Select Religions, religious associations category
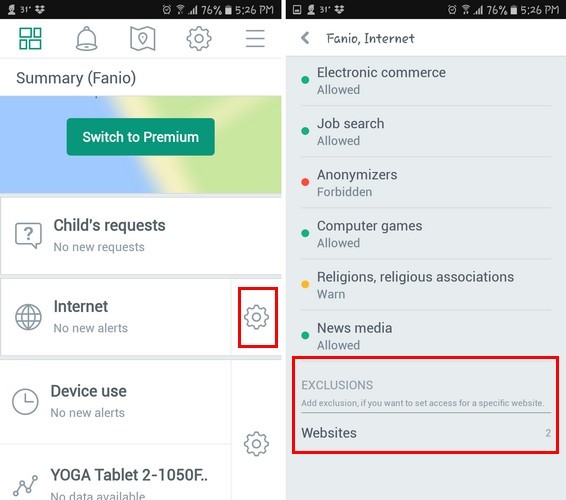 tap(426, 285)
